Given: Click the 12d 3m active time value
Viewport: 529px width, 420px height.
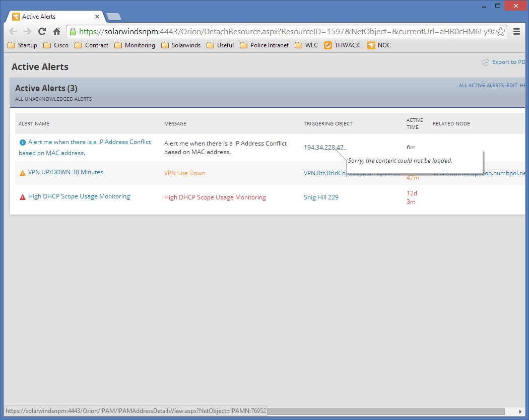Looking at the screenshot, I should (412, 197).
